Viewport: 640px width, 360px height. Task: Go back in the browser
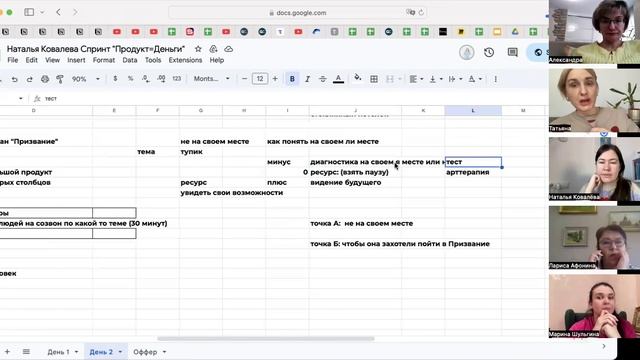click(x=58, y=12)
